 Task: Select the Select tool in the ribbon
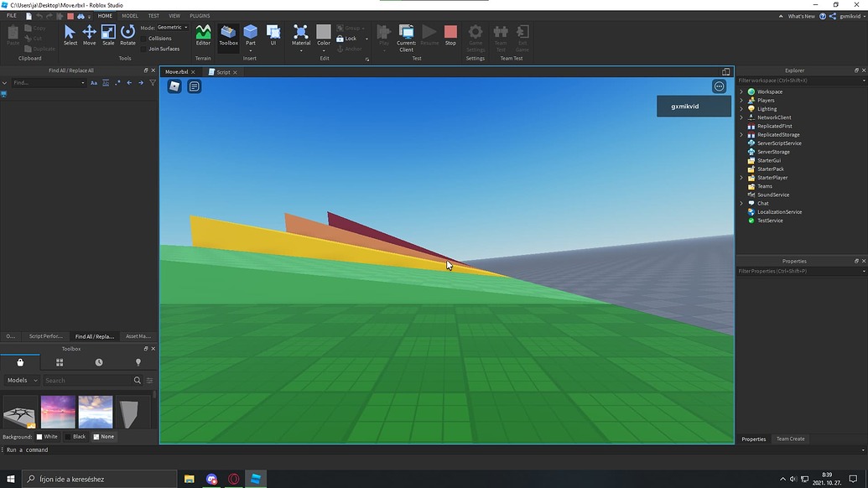click(x=70, y=35)
